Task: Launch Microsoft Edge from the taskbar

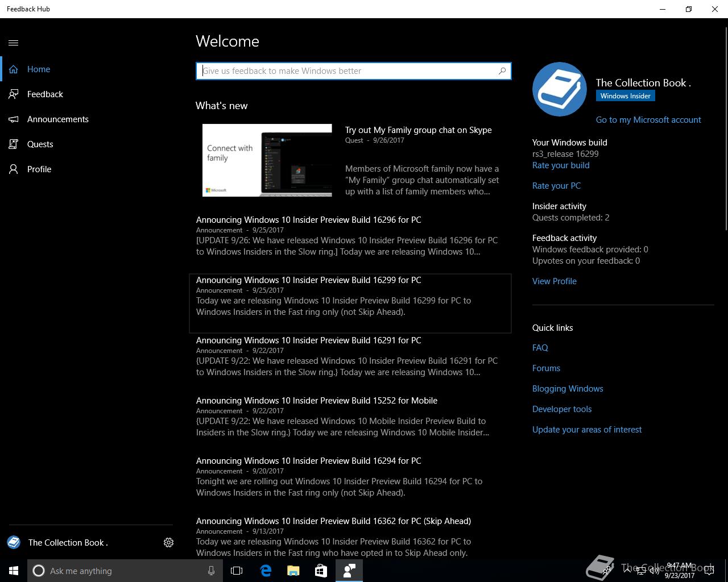Action: [x=266, y=571]
